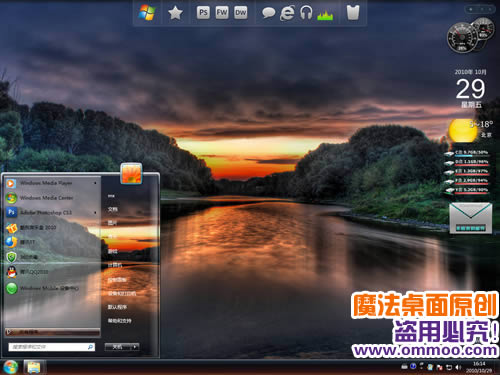Viewport: 500px width, 375px height.
Task: Expand the Adobe Photoshop CS3 jump list arrow
Action: tap(95, 213)
